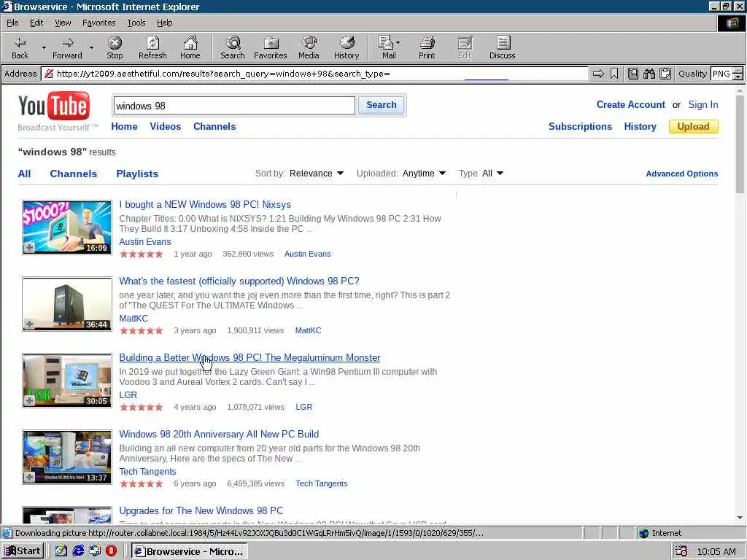The height and width of the screenshot is (560, 747).
Task: Open the Edit menu
Action: [36, 23]
